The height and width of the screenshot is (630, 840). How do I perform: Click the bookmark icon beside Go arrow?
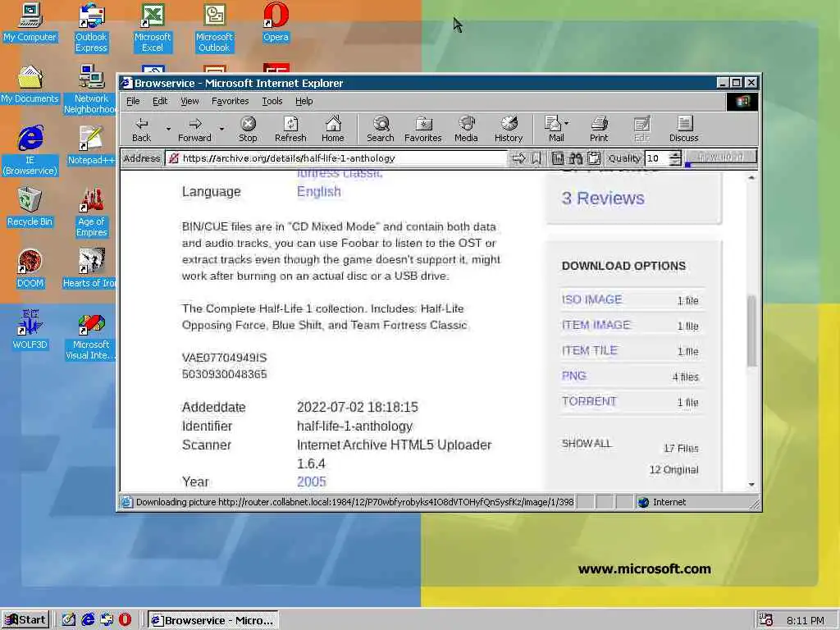[536, 158]
